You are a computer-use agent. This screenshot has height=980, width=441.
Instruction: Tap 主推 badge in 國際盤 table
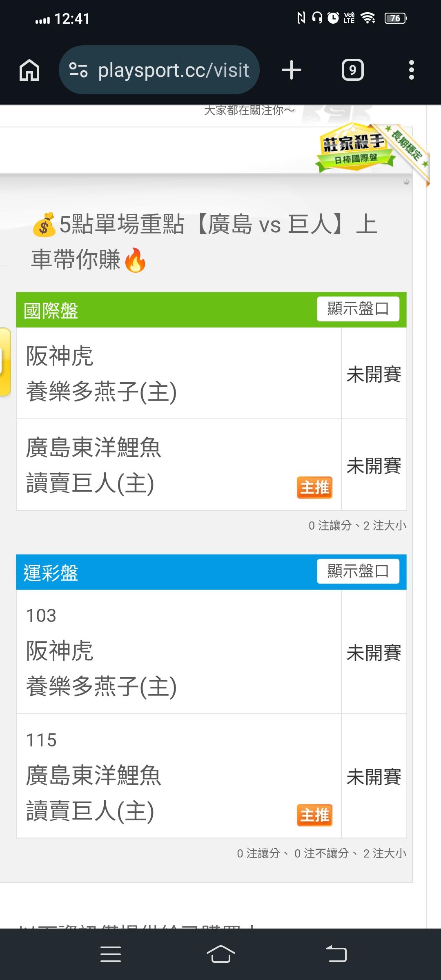(x=314, y=488)
